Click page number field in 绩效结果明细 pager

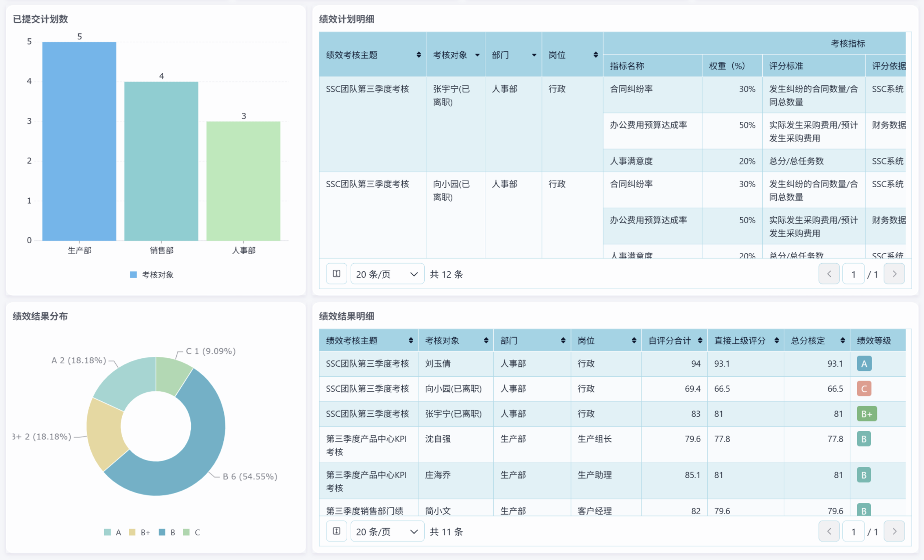[x=853, y=531]
